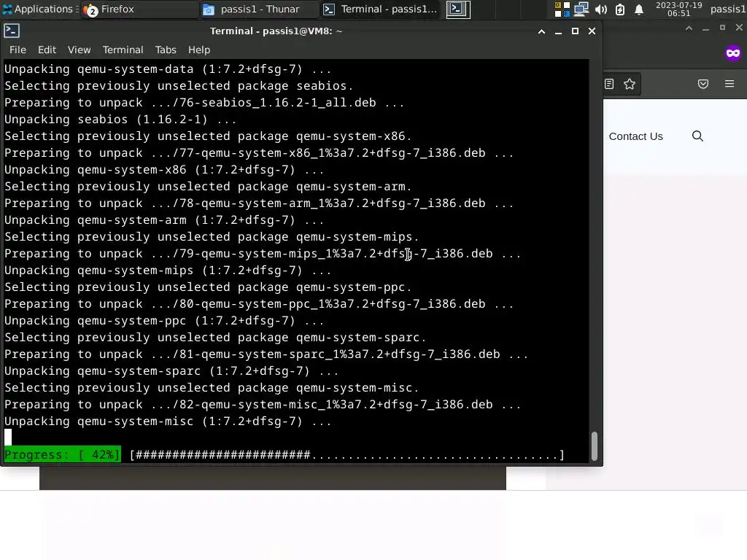Click the green Progress 42% indicator

pos(63,455)
